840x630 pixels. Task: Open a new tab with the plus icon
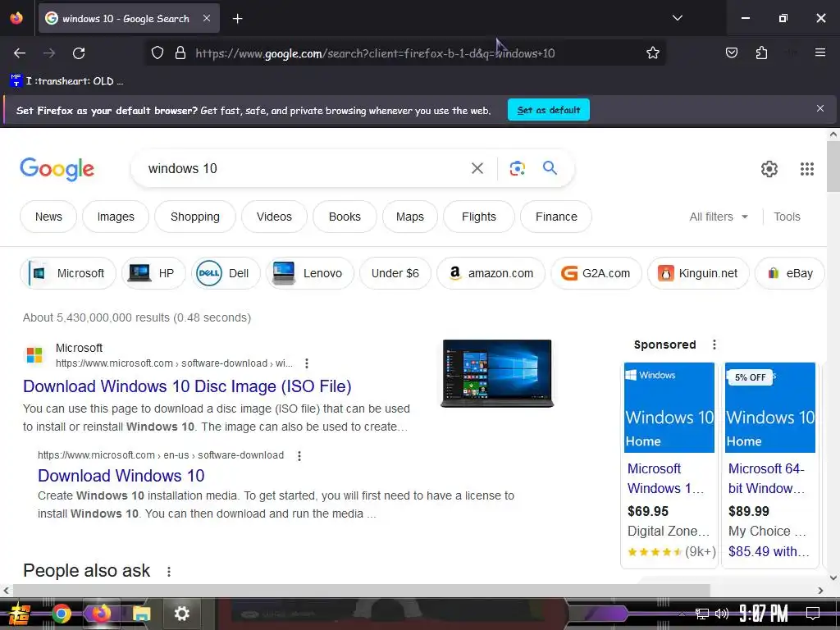coord(237,19)
